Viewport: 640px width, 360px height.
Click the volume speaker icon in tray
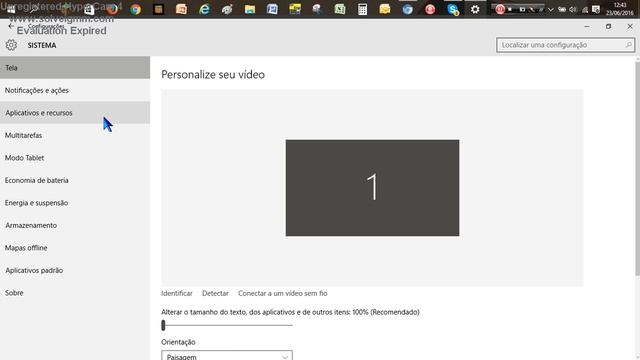[573, 9]
